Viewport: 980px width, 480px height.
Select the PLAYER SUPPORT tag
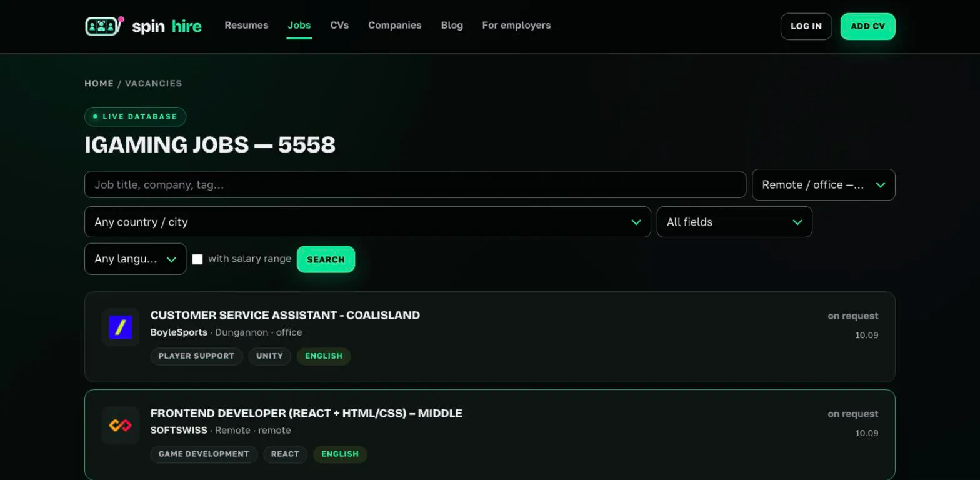coord(197,356)
